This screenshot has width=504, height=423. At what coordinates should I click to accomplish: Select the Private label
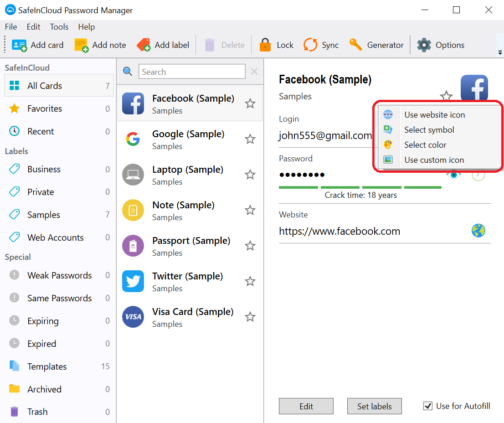(59, 192)
